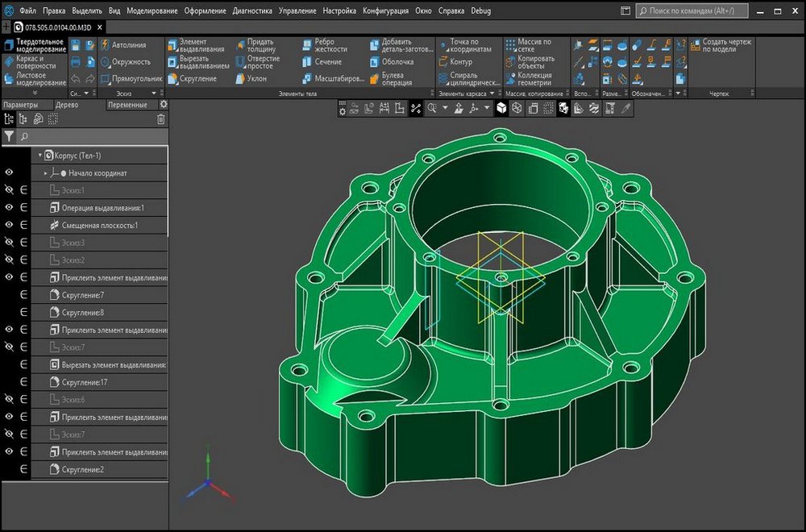Screen dimensions: 806x532
Task: Open the Моделирование menu
Action: (152, 12)
